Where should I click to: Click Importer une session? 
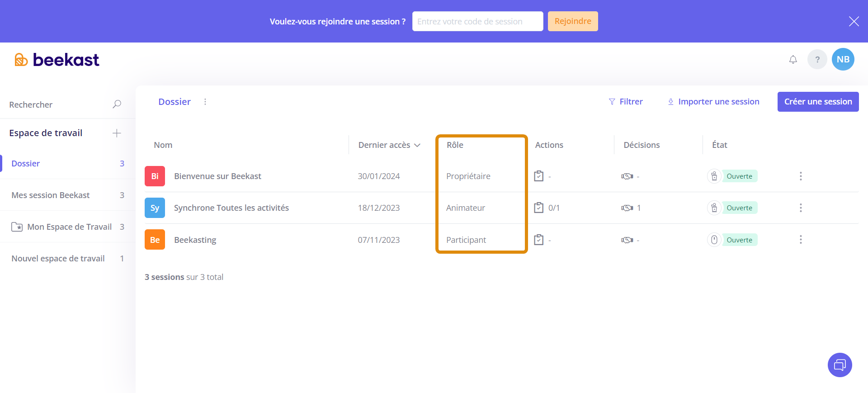coord(713,102)
